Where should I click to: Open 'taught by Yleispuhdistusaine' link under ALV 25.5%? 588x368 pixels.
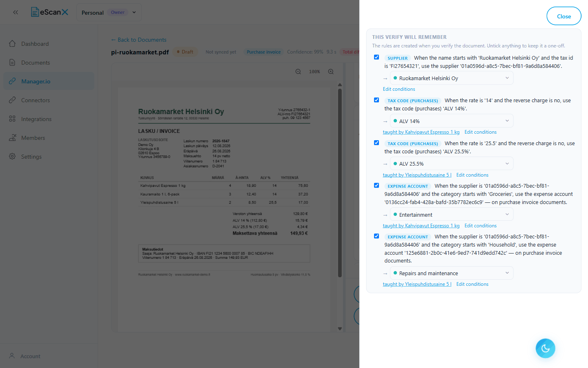417,175
